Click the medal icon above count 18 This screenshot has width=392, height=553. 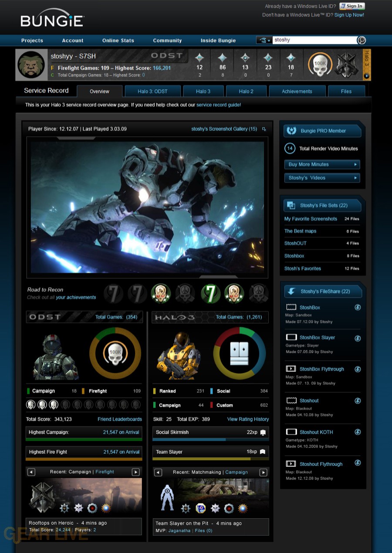point(291,58)
